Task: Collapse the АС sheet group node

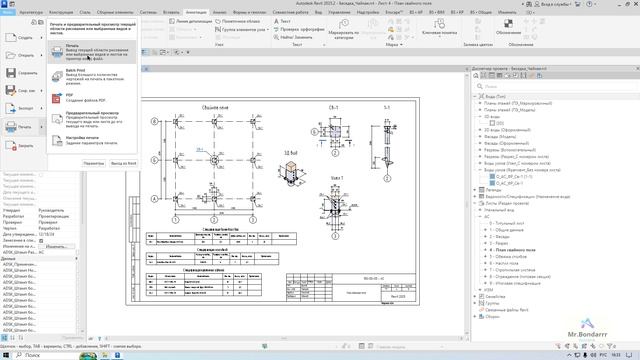Action: coord(480,217)
